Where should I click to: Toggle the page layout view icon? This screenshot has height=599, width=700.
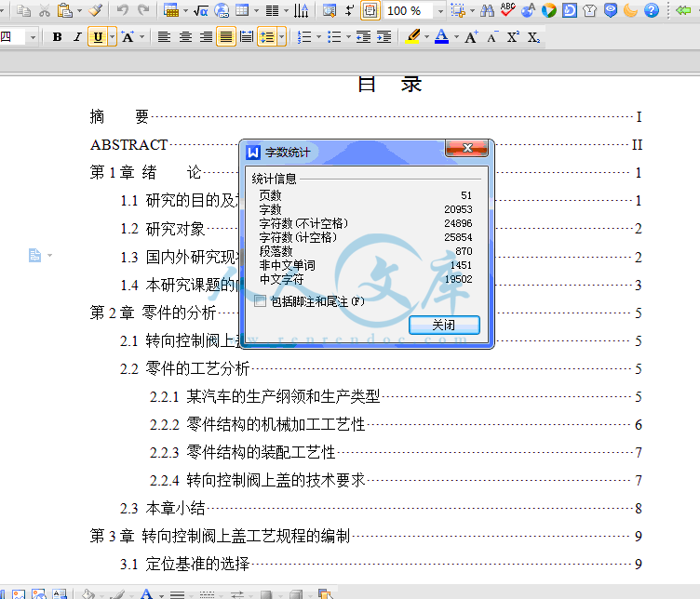coord(370,10)
